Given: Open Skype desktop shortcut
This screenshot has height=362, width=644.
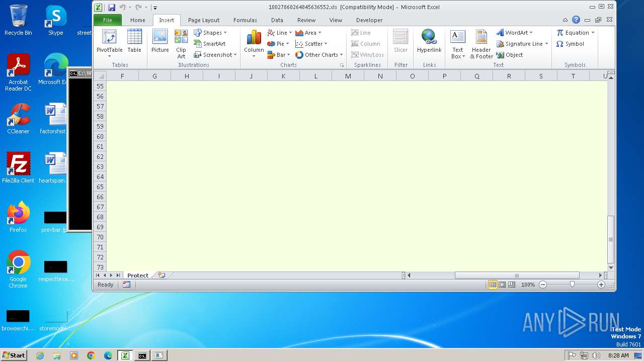Looking at the screenshot, I should [55, 20].
